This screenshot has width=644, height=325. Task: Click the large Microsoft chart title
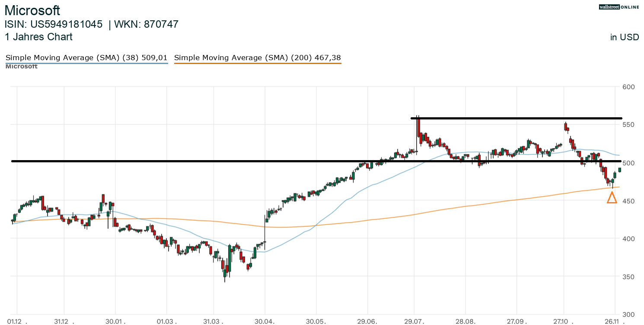coord(32,10)
